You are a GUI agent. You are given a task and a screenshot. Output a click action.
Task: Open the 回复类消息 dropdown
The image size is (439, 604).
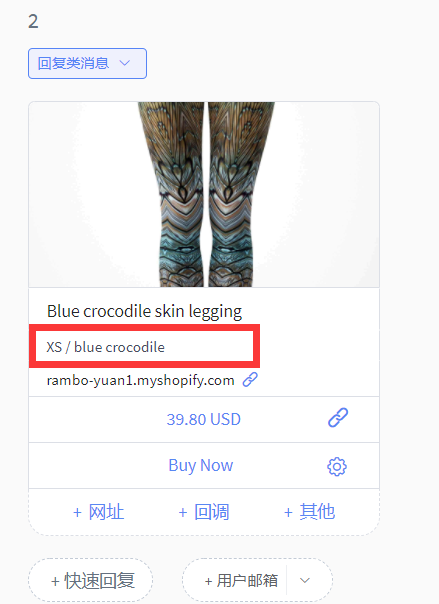[87, 64]
